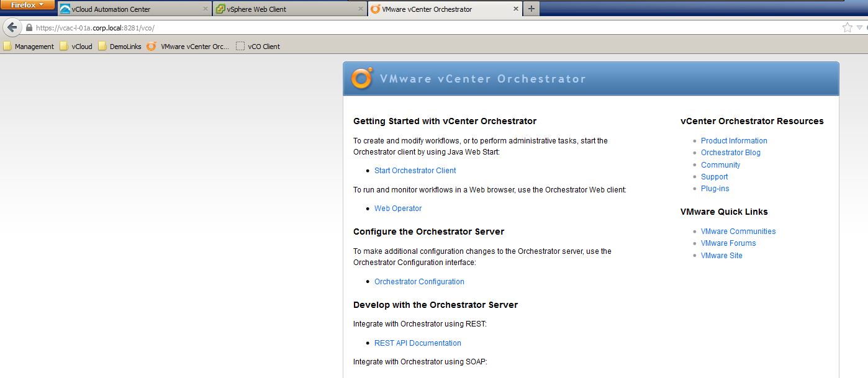The image size is (868, 378).
Task: Select the VMware vCenter Orchestrator tab
Action: pos(445,9)
